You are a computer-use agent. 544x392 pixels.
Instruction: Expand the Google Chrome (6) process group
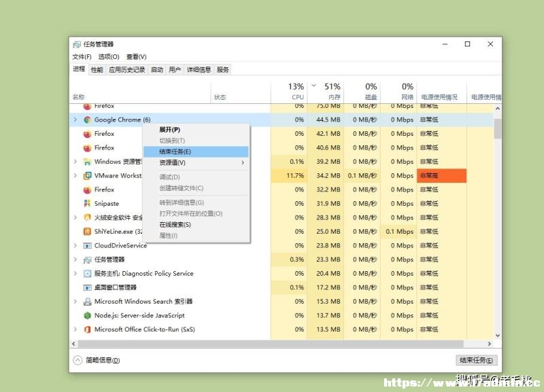point(75,120)
